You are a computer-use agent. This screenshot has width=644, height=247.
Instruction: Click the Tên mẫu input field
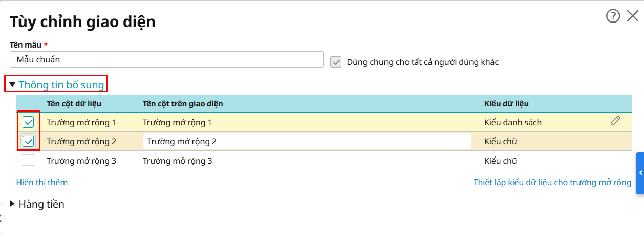point(166,59)
